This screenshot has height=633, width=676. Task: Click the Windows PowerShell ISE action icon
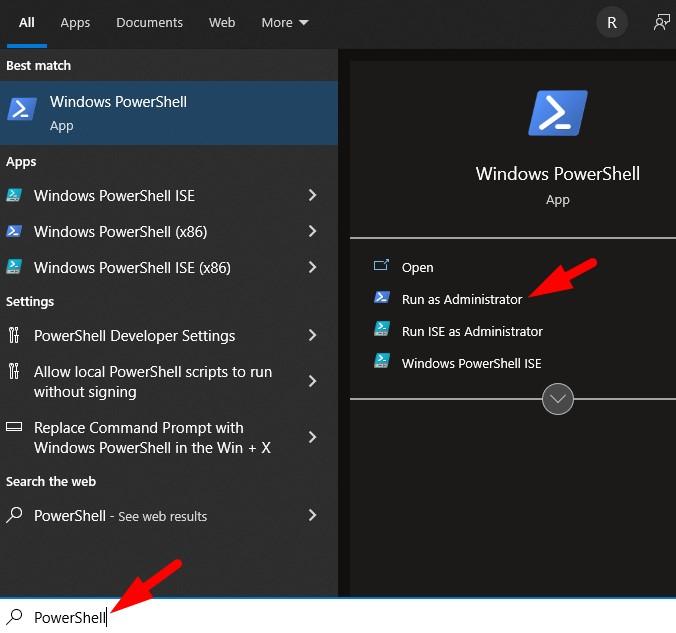point(382,361)
